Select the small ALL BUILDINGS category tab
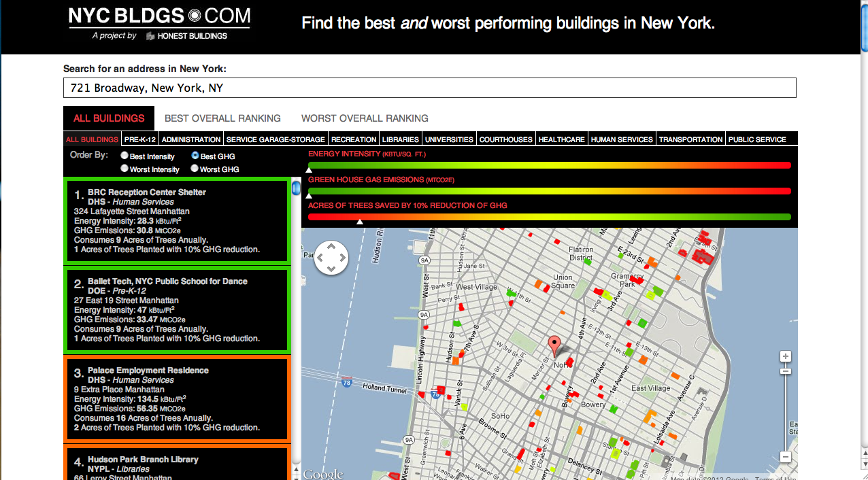The width and height of the screenshot is (868, 480). (92, 139)
